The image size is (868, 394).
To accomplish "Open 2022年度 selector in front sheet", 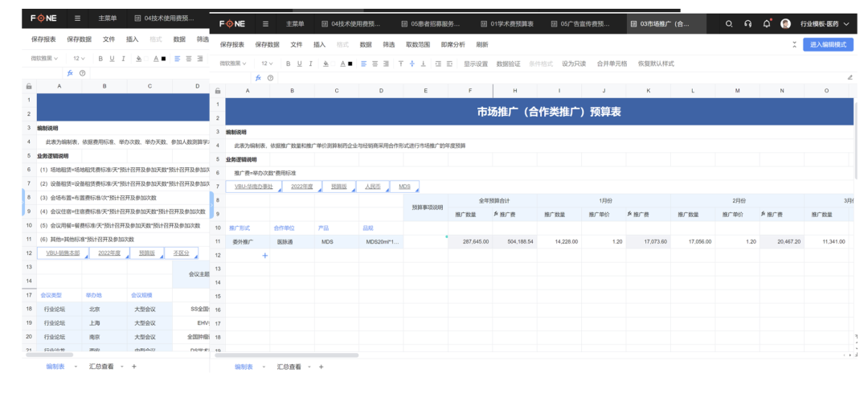I will coord(301,187).
